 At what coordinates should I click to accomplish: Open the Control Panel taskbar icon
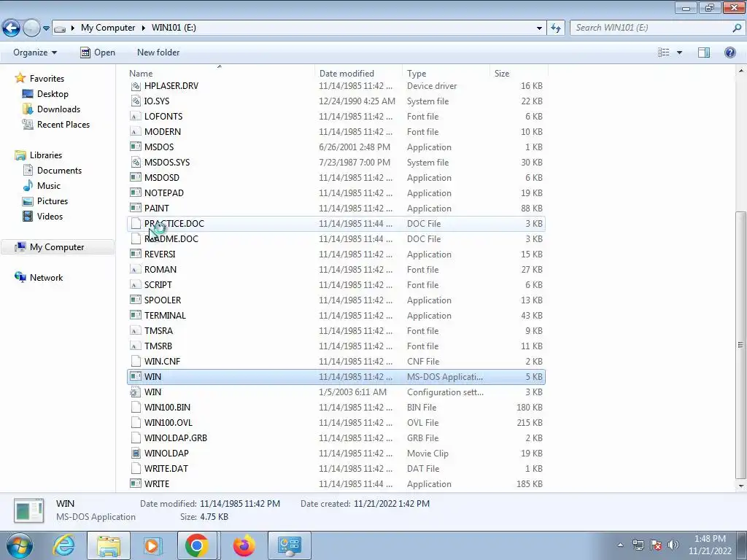[x=289, y=545]
